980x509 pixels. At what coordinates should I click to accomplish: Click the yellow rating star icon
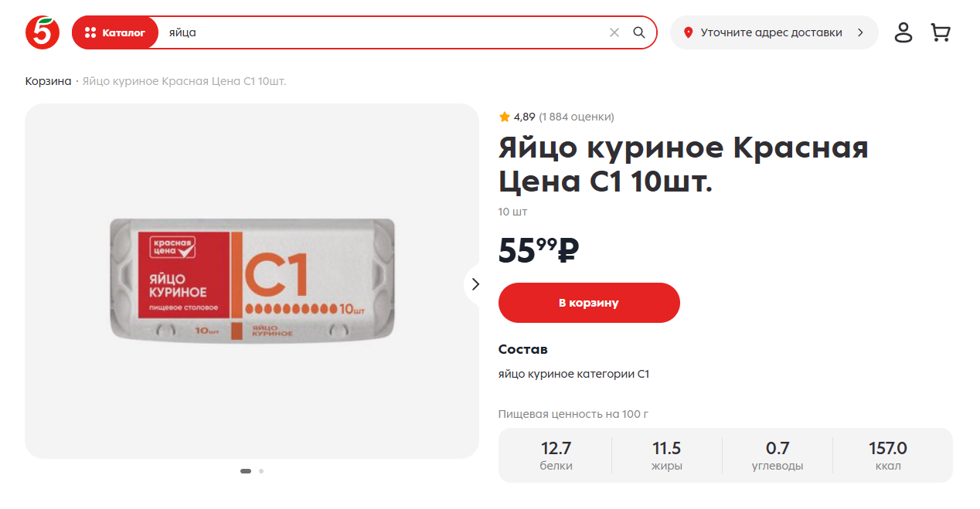505,117
